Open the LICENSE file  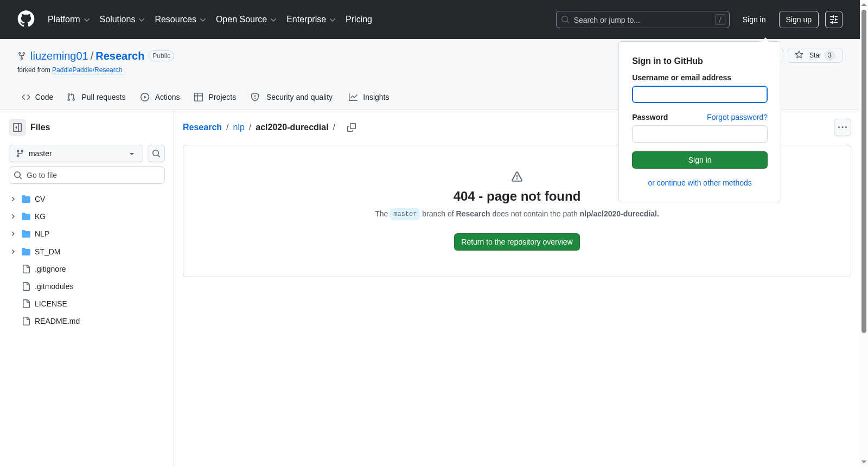point(51,304)
